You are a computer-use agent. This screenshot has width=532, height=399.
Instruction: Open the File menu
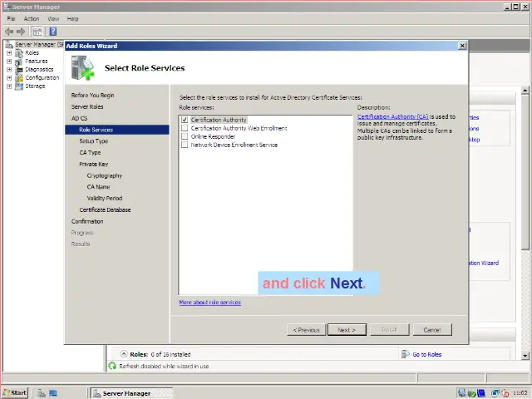pos(11,19)
